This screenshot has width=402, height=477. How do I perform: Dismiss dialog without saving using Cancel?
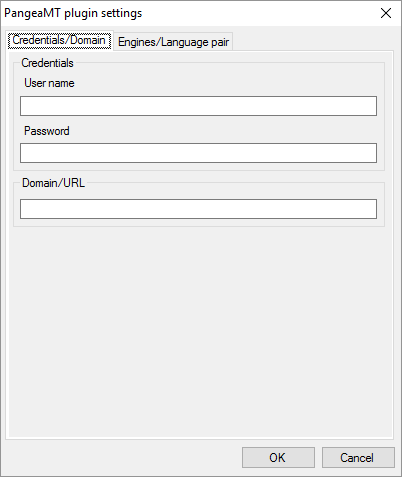(358, 458)
